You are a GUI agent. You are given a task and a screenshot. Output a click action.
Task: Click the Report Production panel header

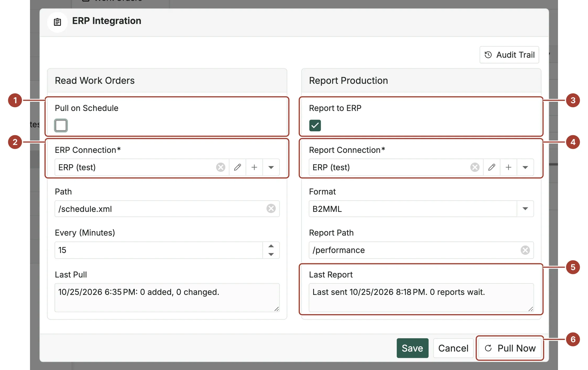click(421, 80)
